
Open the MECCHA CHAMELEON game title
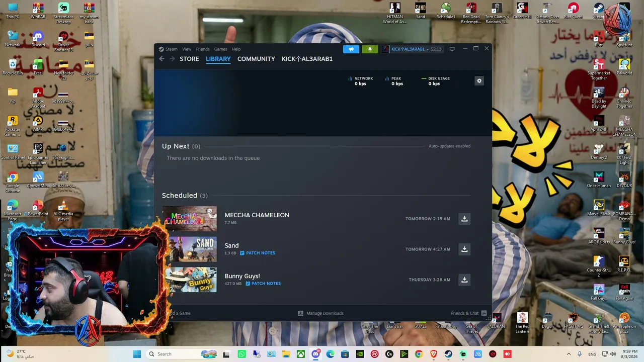click(257, 215)
